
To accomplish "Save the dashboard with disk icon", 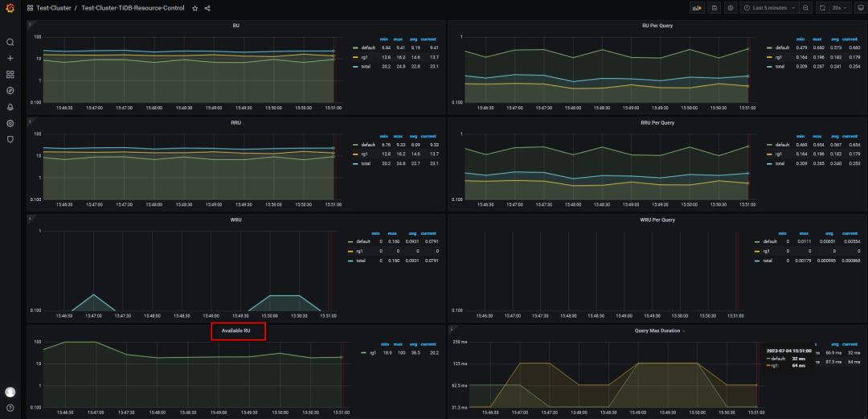I will [x=714, y=8].
